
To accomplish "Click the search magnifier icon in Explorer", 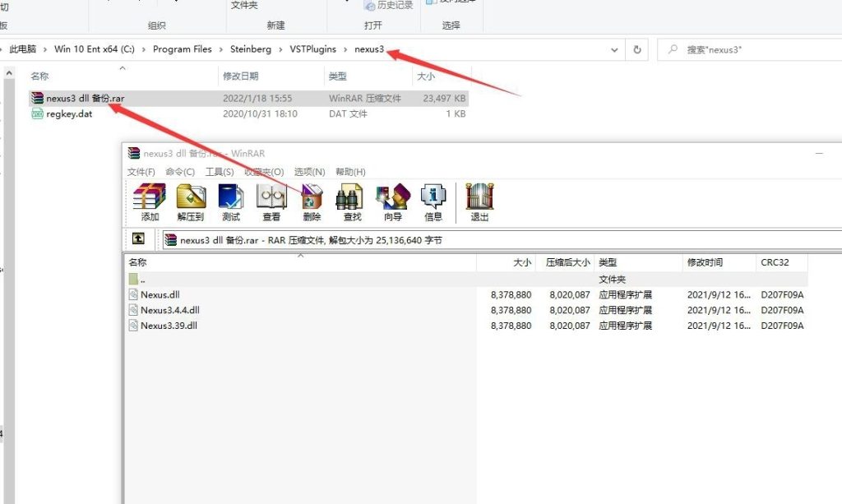I will click(x=673, y=49).
